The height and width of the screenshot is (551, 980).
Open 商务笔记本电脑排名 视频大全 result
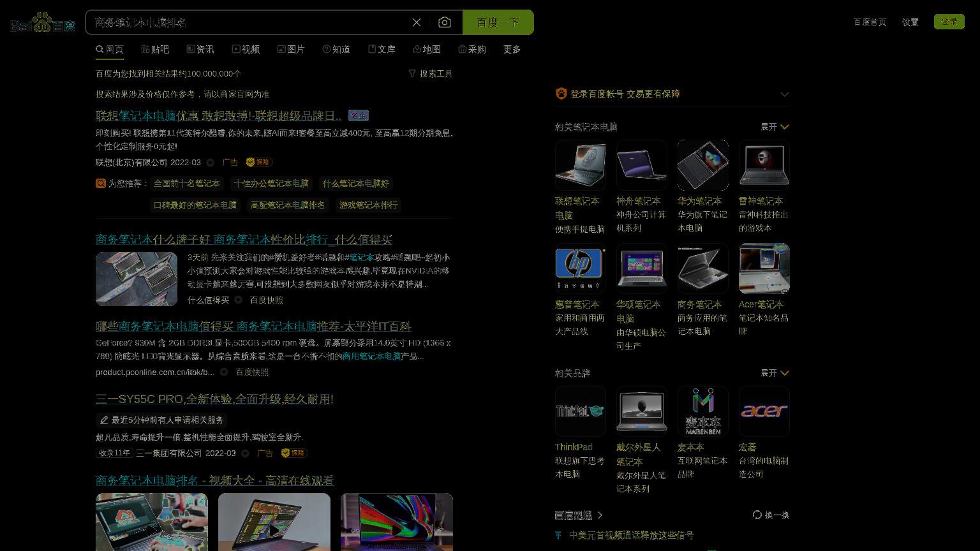point(214,480)
